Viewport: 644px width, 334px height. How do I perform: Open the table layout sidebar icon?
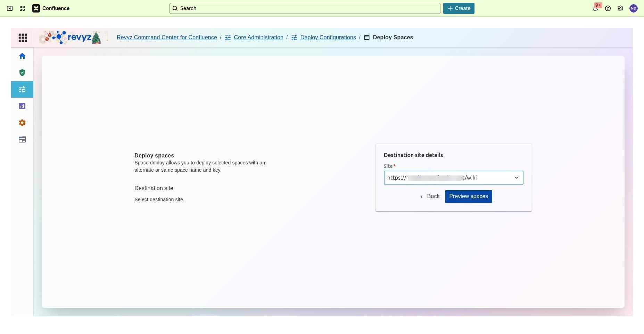click(22, 140)
